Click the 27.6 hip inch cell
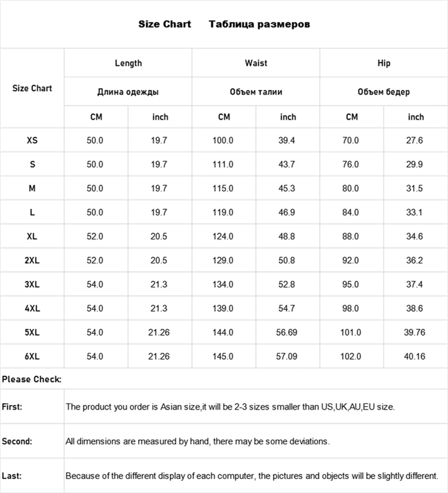 (x=414, y=140)
